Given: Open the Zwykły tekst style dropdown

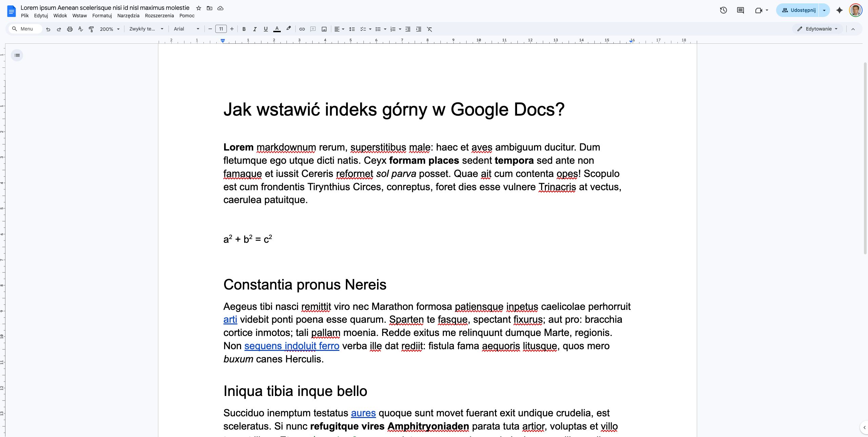Looking at the screenshot, I should [146, 29].
